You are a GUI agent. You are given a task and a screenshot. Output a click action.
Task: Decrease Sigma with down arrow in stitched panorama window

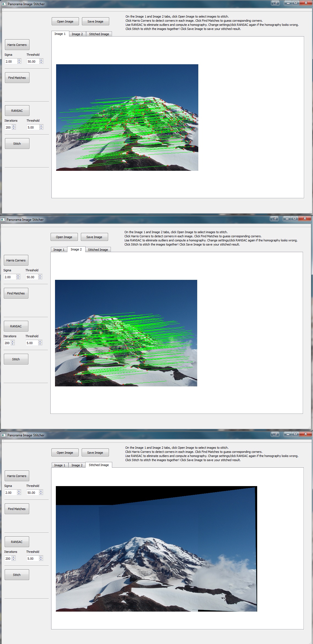19,494
